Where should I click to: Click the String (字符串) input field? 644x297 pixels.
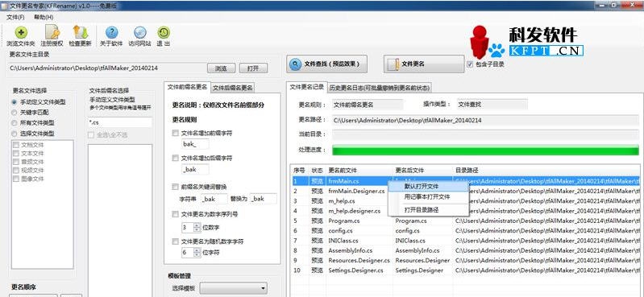[x=214, y=199]
